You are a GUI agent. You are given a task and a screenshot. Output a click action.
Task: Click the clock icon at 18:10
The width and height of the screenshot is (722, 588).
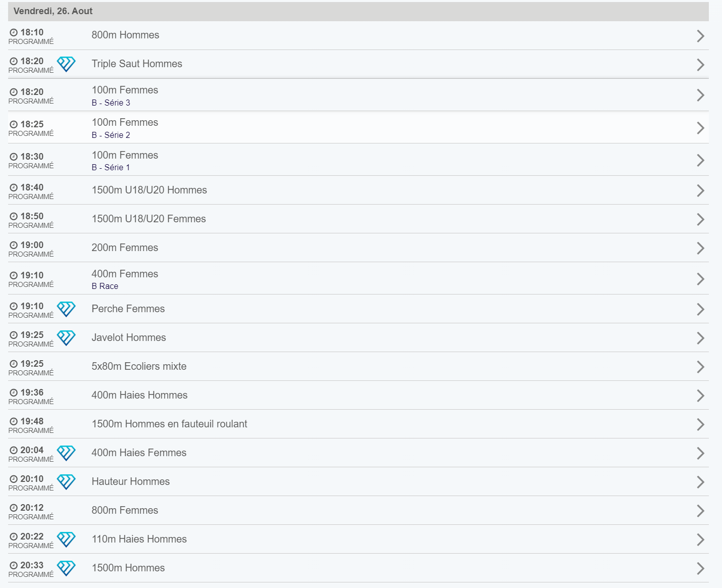[14, 32]
